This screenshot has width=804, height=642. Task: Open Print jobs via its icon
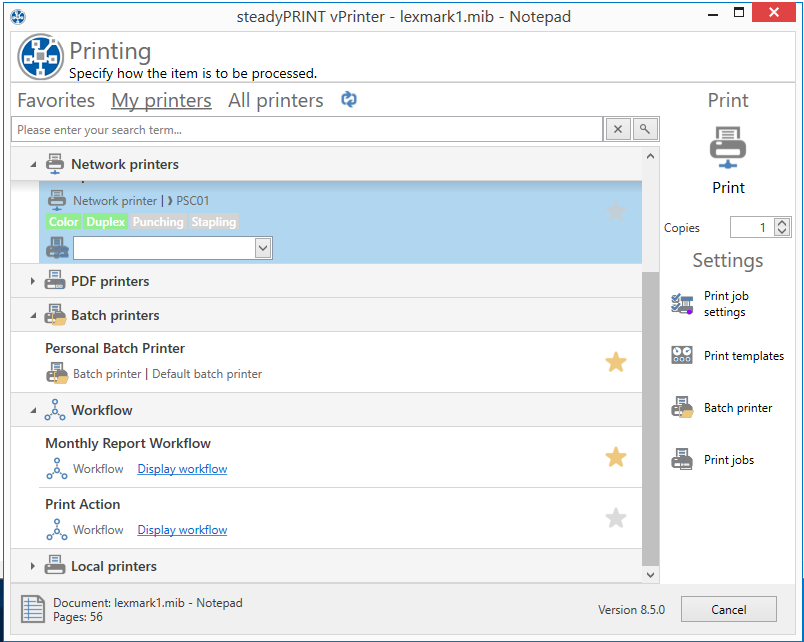click(682, 459)
